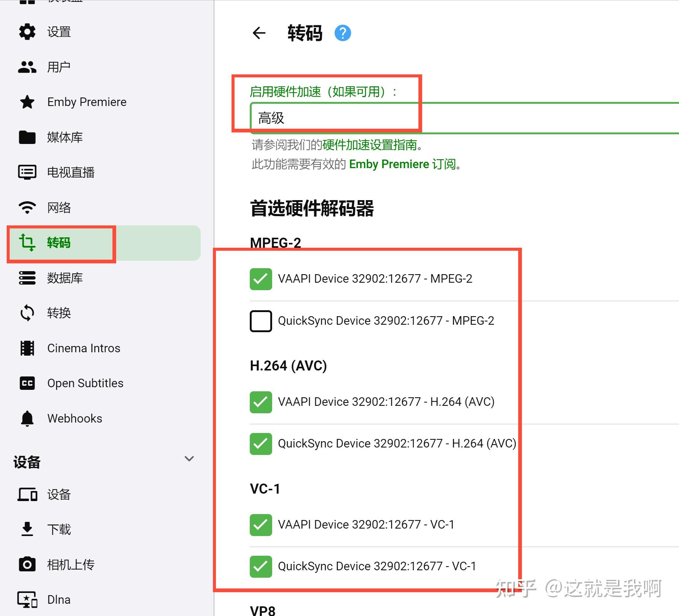This screenshot has width=679, height=616.
Task: Go back using the arrow beside 转码
Action: click(259, 33)
